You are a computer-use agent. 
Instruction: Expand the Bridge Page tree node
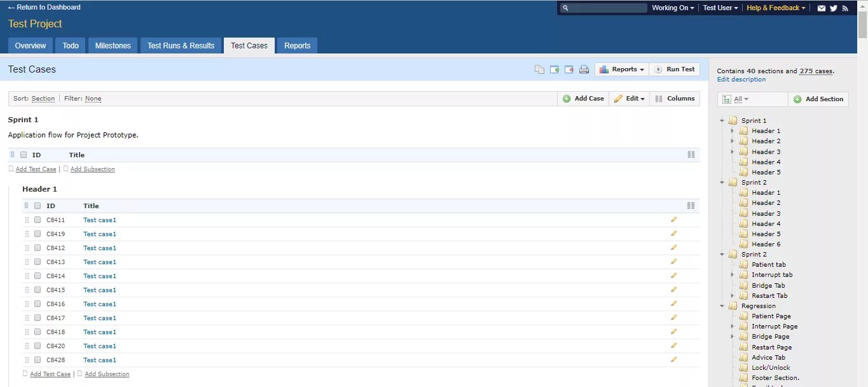(733, 337)
